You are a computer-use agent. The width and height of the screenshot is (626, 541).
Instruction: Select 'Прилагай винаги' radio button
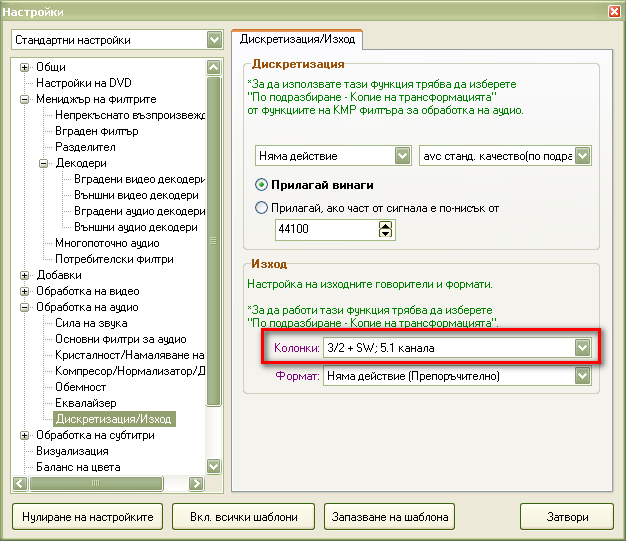(263, 185)
